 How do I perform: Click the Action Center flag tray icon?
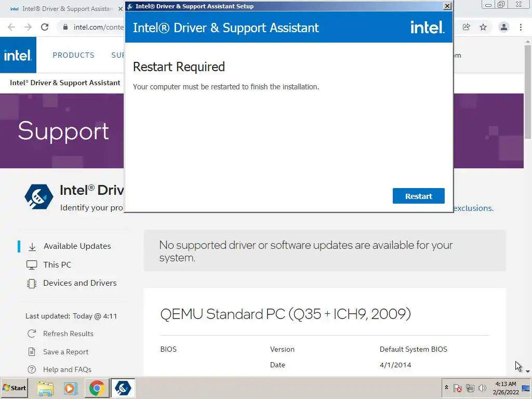[457, 388]
